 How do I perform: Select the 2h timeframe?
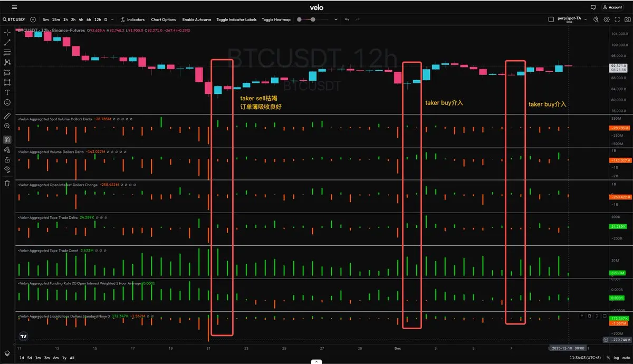point(72,20)
